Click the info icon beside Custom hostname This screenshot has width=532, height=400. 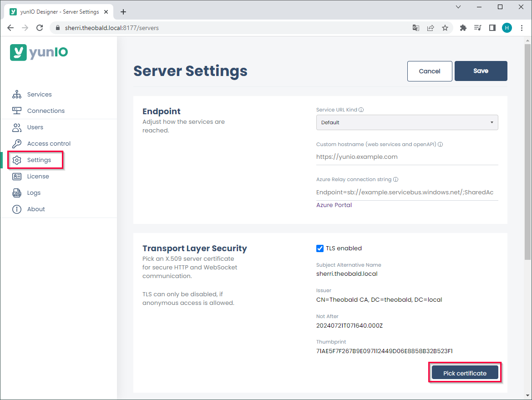pyautogui.click(x=440, y=144)
